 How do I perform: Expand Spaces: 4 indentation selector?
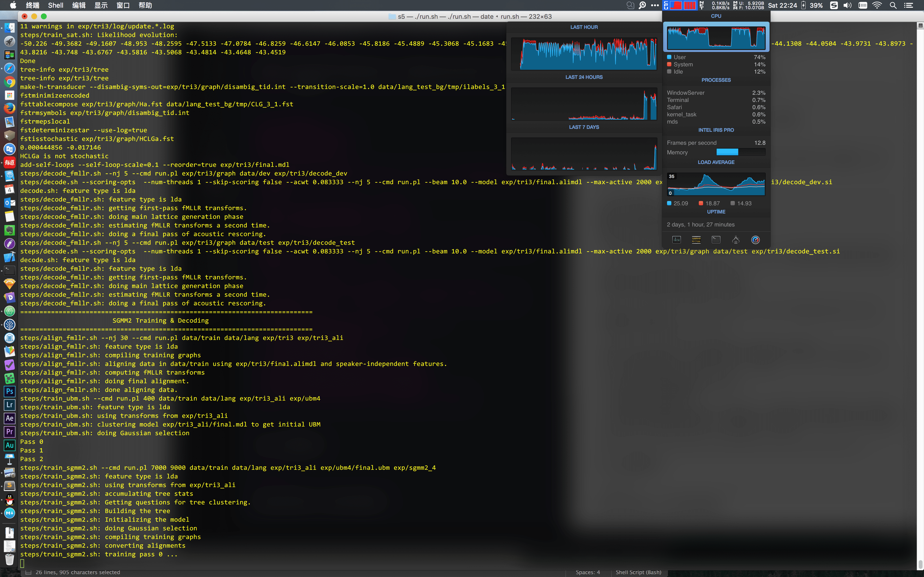[x=588, y=572]
